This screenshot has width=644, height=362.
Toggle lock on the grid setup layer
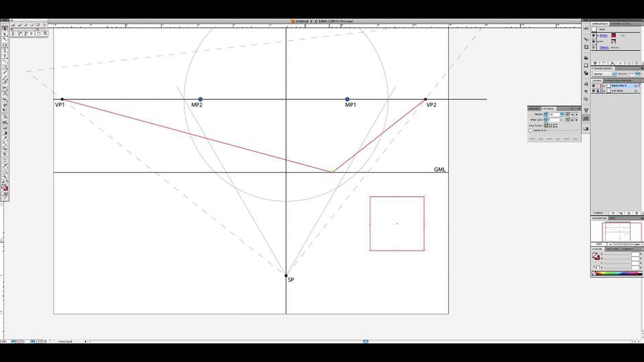(598, 90)
